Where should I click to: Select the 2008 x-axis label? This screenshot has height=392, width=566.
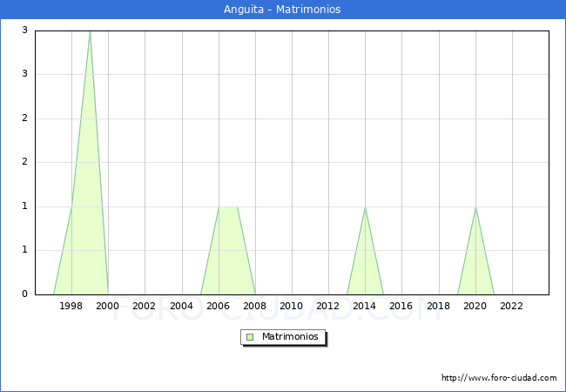point(255,306)
